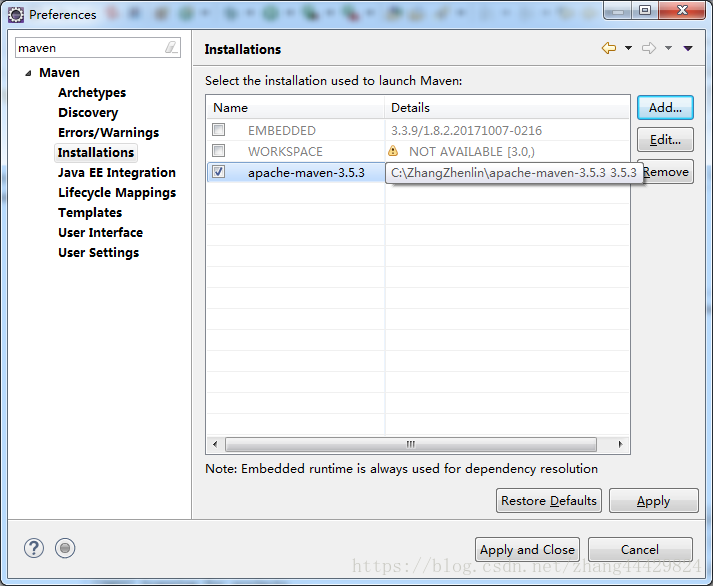Maximize the Preferences window

coord(645,10)
